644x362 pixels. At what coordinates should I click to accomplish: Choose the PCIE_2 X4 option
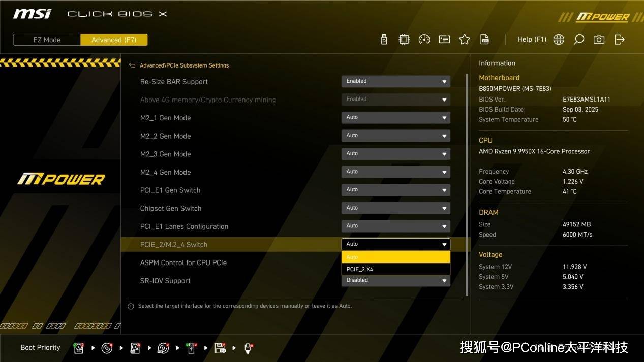396,269
